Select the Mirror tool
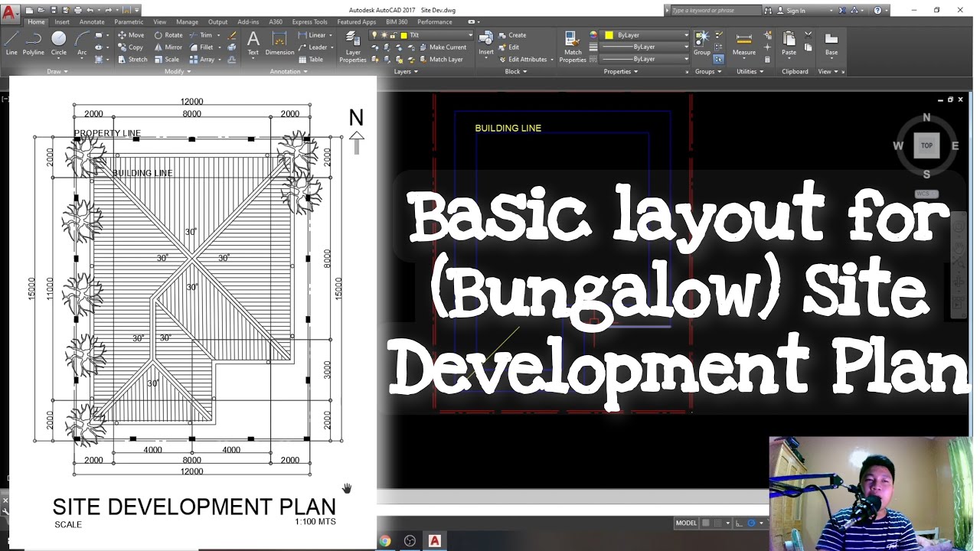The height and width of the screenshot is (551, 980). [168, 47]
